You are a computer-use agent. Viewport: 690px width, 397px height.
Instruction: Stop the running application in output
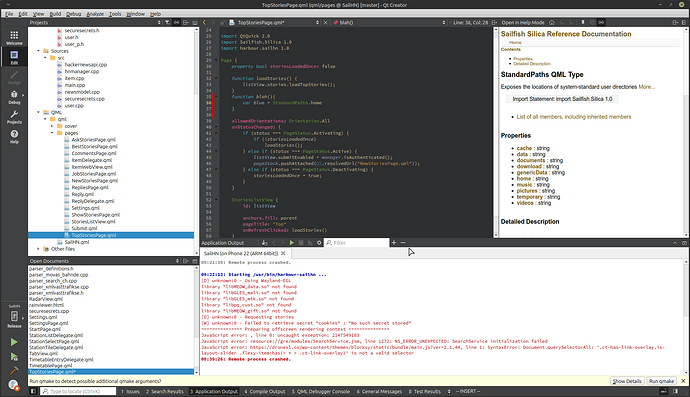(301, 243)
